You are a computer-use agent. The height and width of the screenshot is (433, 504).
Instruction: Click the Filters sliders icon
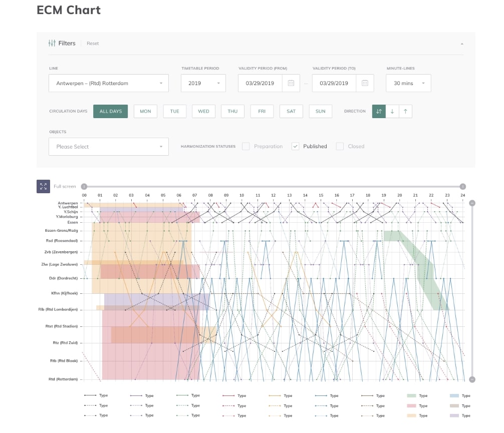tap(52, 44)
